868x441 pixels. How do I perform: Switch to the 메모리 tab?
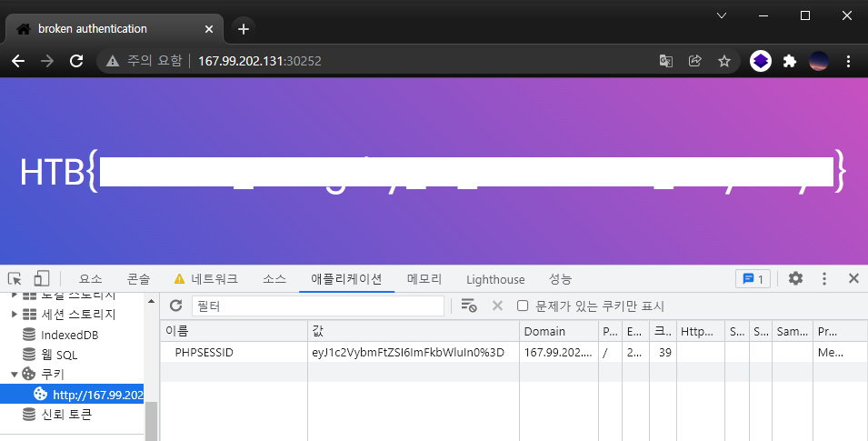tap(424, 279)
